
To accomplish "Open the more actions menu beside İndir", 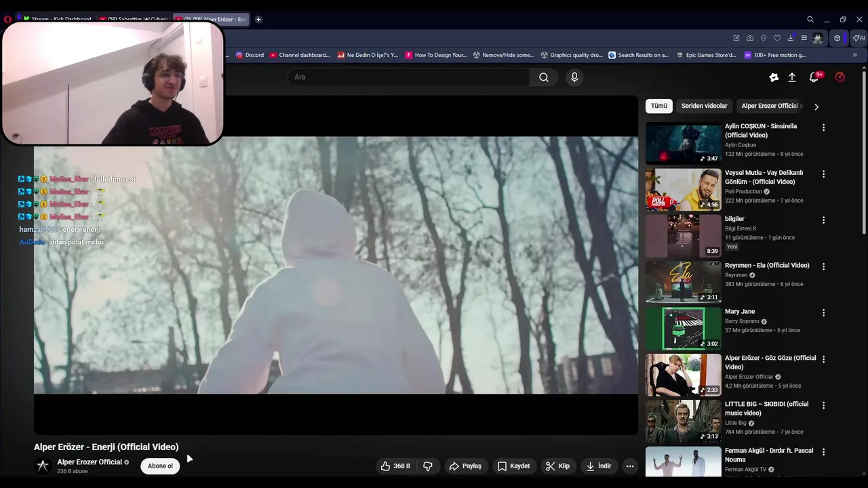I will 630,466.
